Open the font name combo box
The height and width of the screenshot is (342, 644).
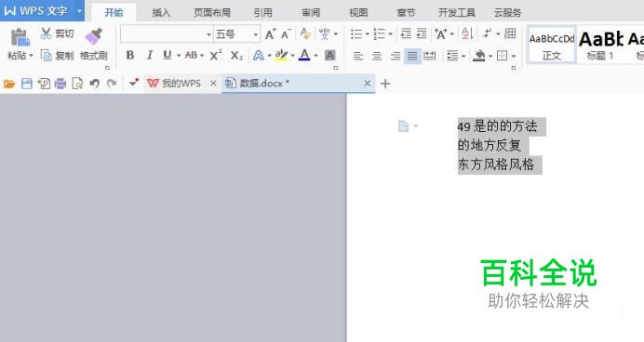click(167, 34)
